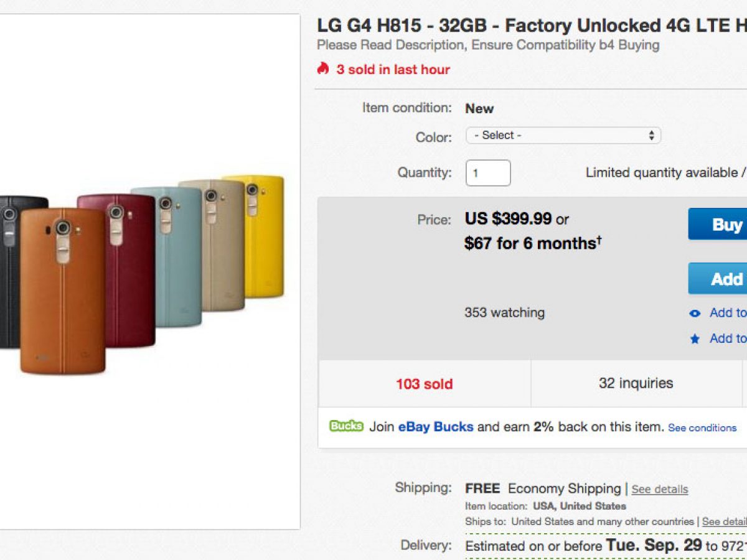747x560 pixels.
Task: Open Shipping See details link
Action: (x=660, y=489)
